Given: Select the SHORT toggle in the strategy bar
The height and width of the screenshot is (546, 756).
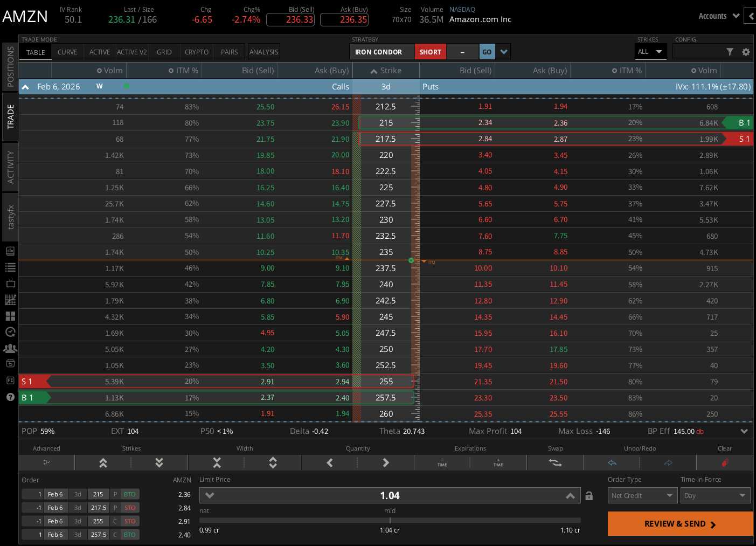Looking at the screenshot, I should [x=430, y=52].
